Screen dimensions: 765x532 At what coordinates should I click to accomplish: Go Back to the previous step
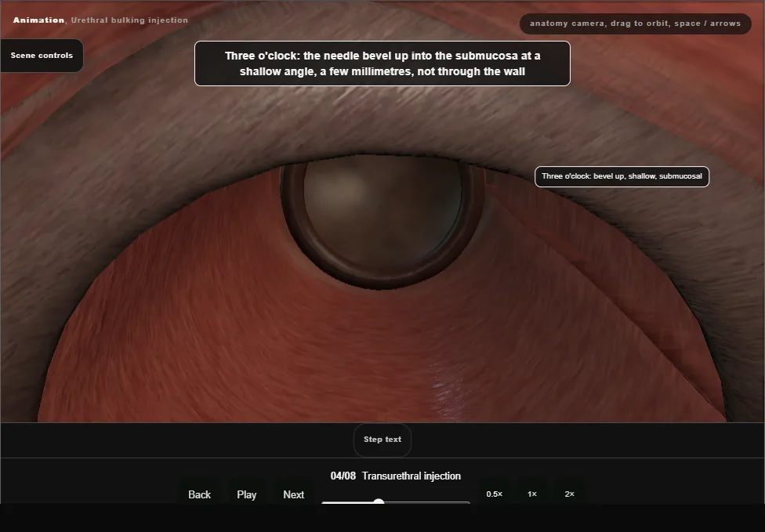coord(200,494)
